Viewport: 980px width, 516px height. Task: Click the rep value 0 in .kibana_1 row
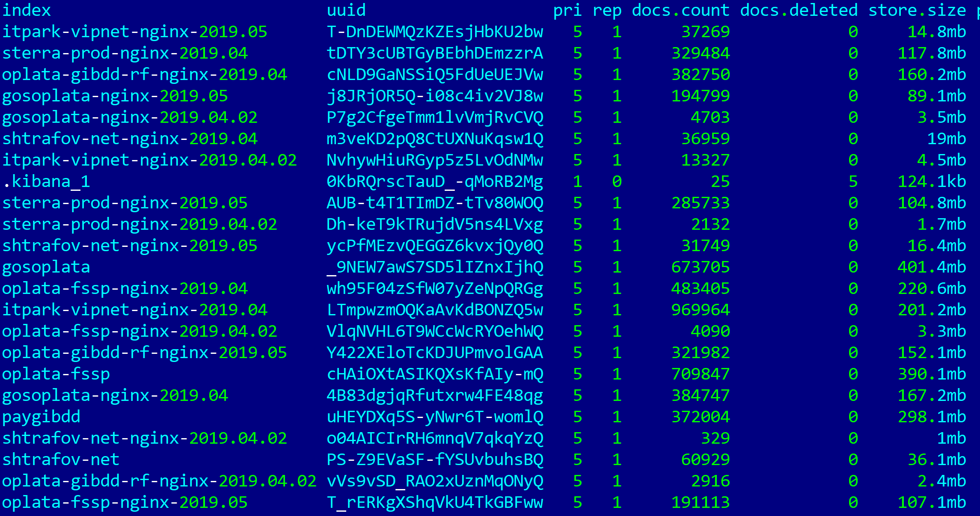click(617, 181)
